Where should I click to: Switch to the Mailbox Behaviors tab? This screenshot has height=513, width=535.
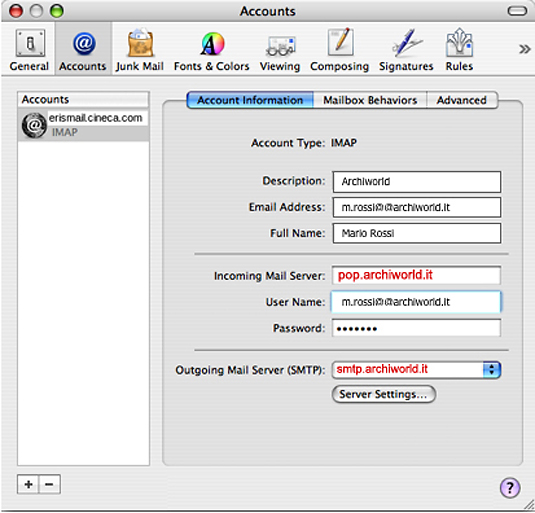[370, 100]
